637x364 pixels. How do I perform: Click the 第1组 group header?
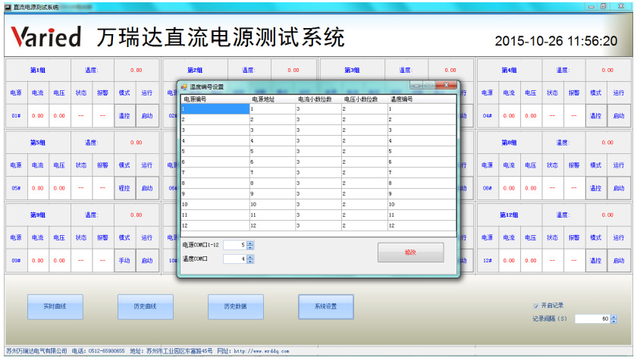[x=38, y=71]
